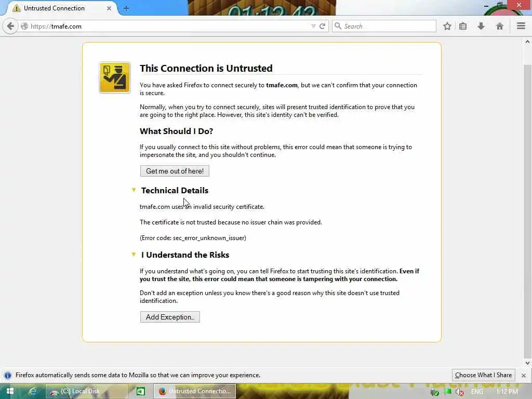Click the yellow police officer warning icon

coord(115,77)
